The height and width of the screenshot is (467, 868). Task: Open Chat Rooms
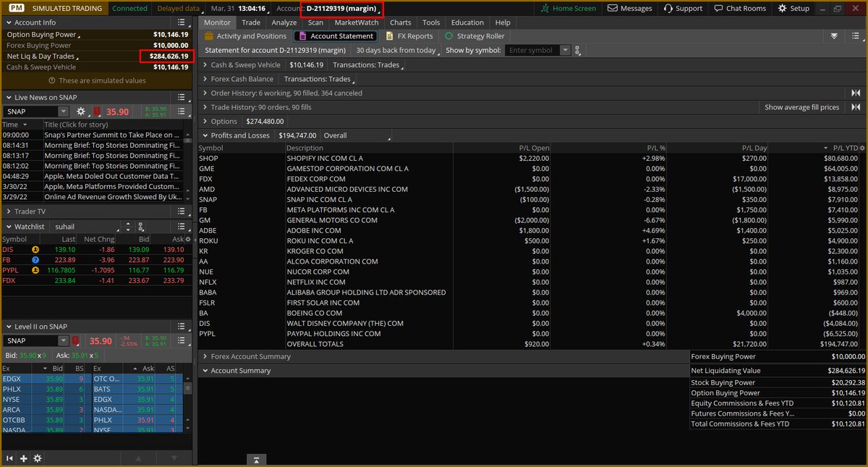pyautogui.click(x=739, y=8)
